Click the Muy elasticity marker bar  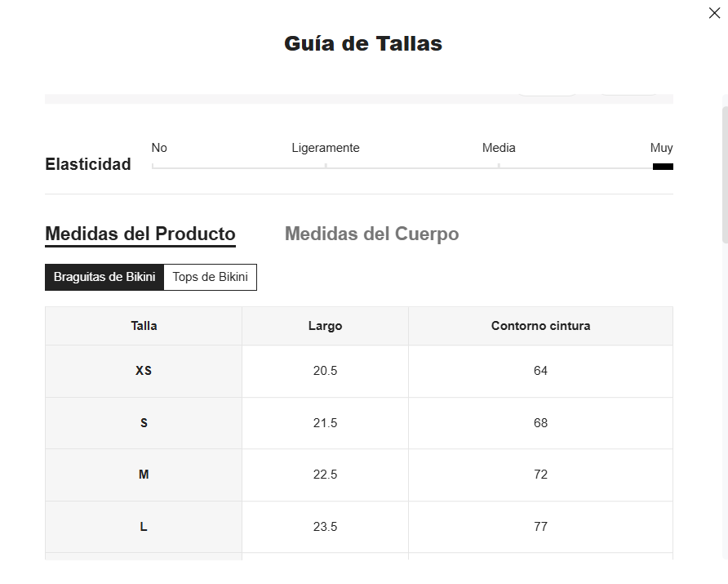[x=663, y=167]
